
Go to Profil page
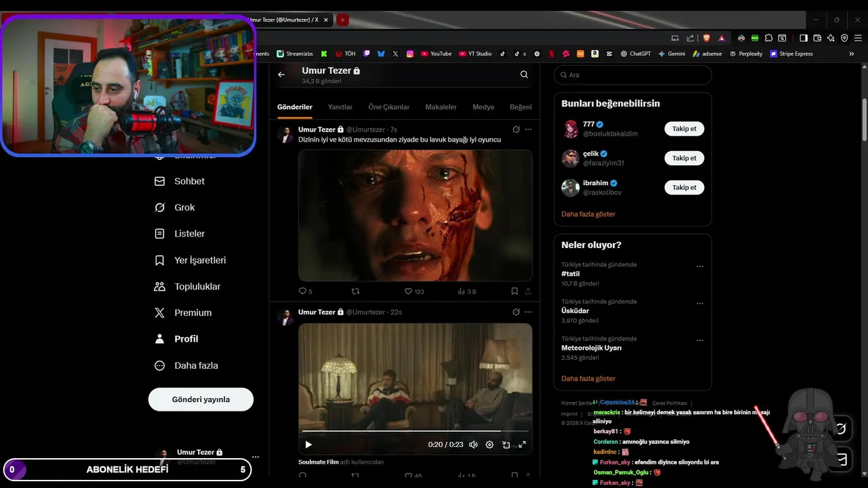pos(176,339)
